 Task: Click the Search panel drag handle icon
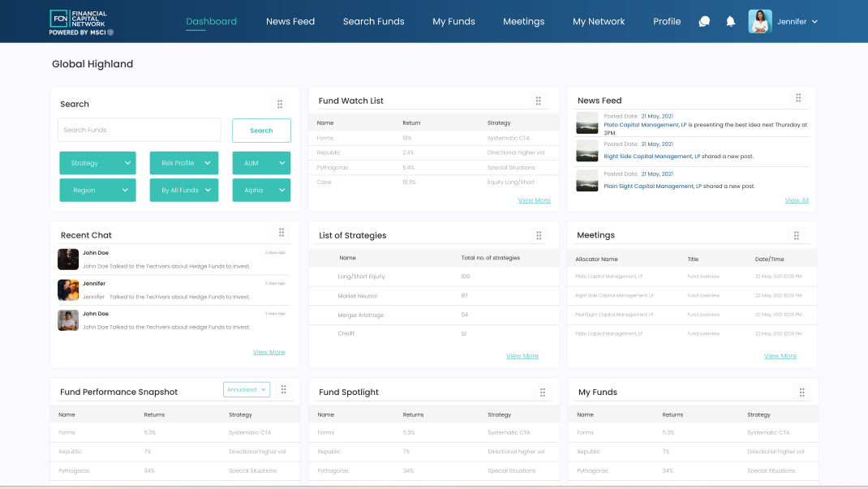click(280, 104)
